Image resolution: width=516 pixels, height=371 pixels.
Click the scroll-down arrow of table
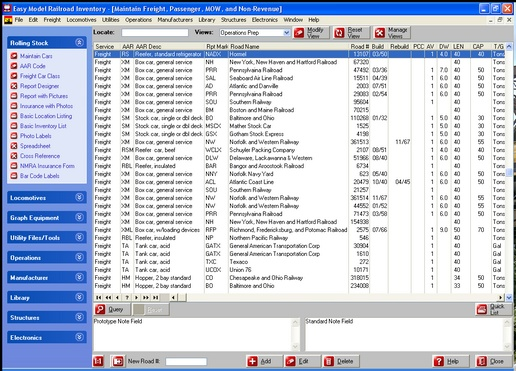tap(509, 297)
